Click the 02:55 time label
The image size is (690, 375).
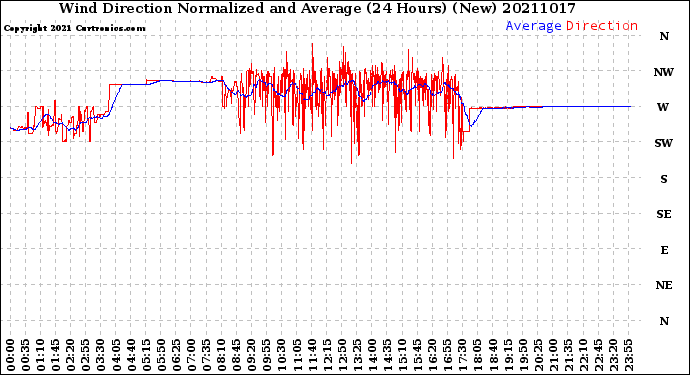86,355
